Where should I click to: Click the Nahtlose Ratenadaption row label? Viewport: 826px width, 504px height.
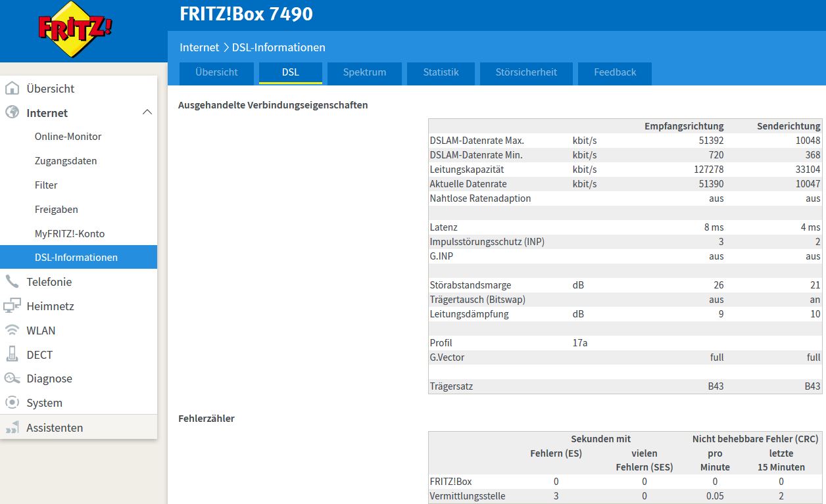click(480, 198)
